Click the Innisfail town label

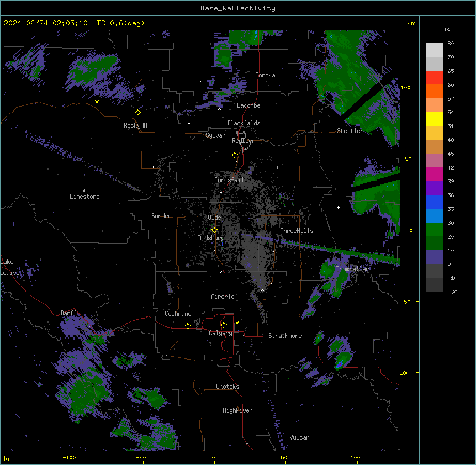click(x=229, y=180)
